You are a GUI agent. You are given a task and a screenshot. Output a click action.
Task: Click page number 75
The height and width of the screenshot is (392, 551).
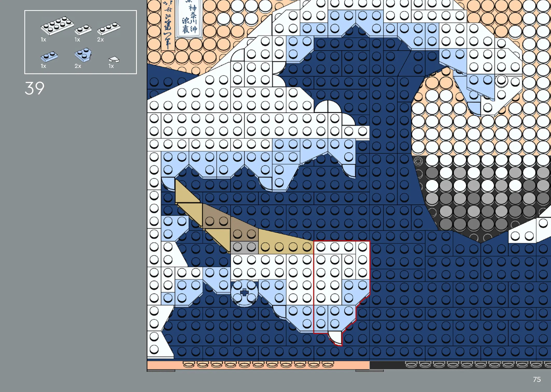[537, 380]
